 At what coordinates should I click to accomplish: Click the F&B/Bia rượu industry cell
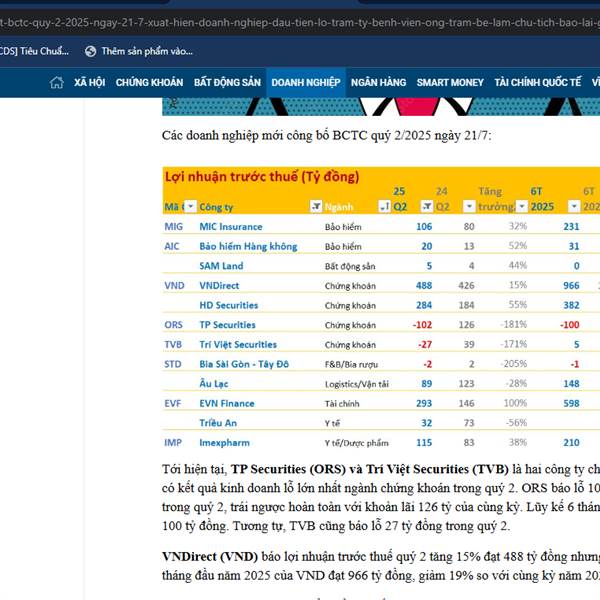[351, 364]
